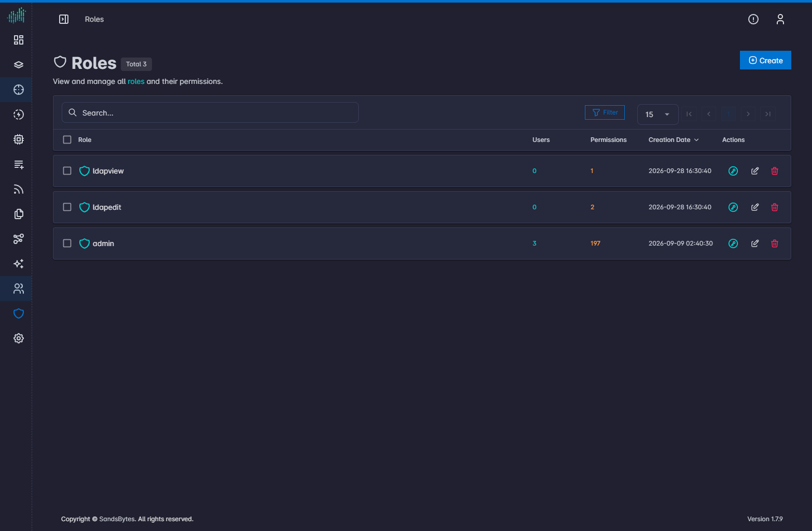Edit the admin role
Screen dimensions: 812x531
coord(755,243)
